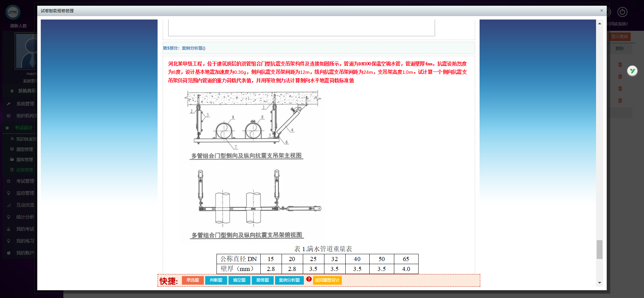Click the wrench icon beside 系统管理
The width and height of the screenshot is (644, 298).
(x=9, y=104)
